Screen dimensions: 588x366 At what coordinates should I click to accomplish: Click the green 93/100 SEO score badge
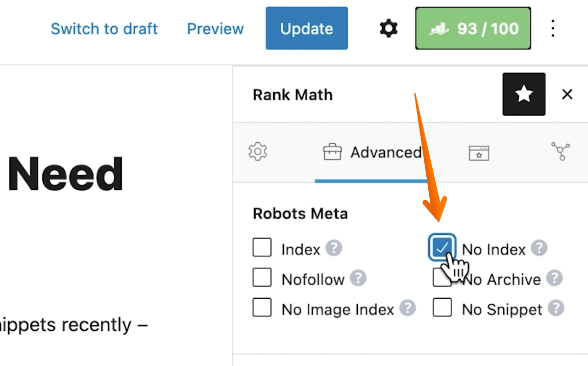click(x=473, y=28)
